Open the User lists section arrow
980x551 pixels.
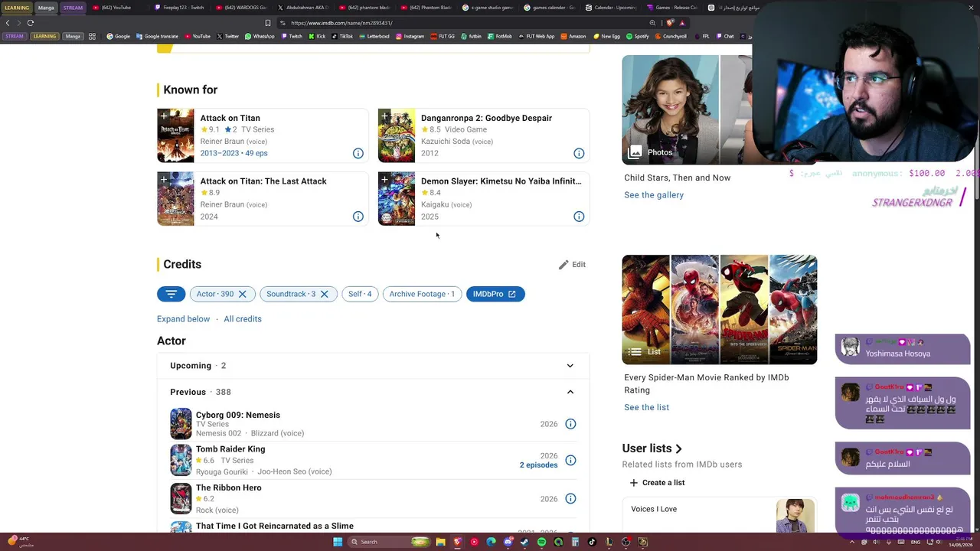tap(678, 448)
